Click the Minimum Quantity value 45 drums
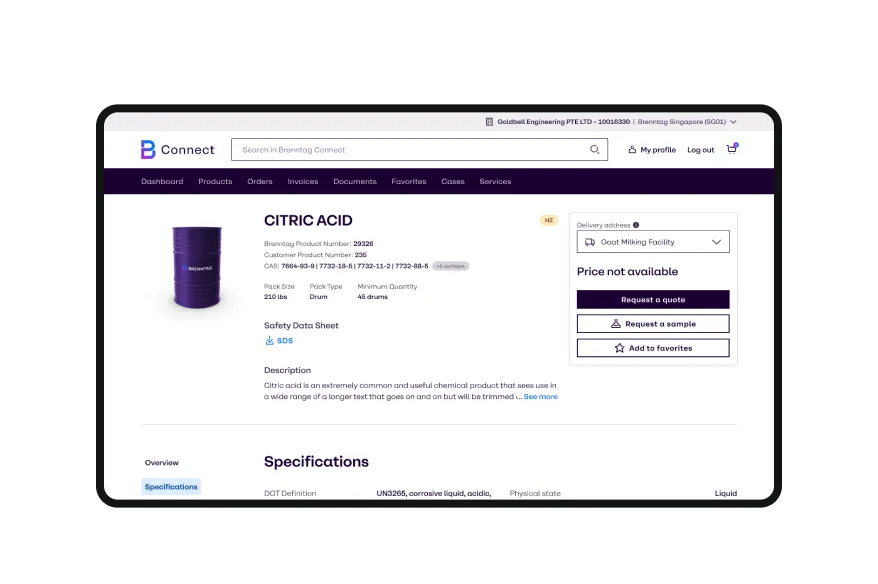This screenshot has height=584, width=878. click(x=372, y=297)
